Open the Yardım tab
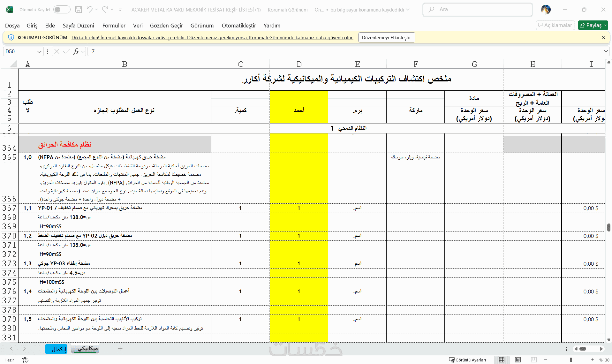This screenshot has width=612, height=364. coord(272,26)
